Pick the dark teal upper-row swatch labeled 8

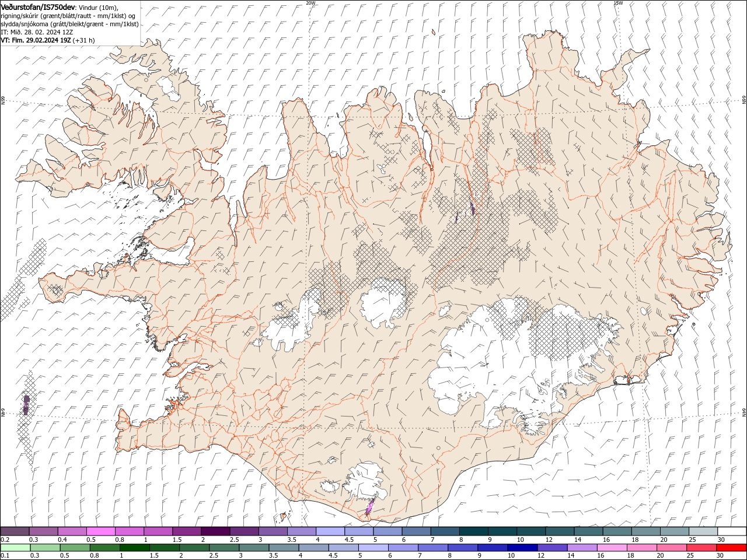474,531
